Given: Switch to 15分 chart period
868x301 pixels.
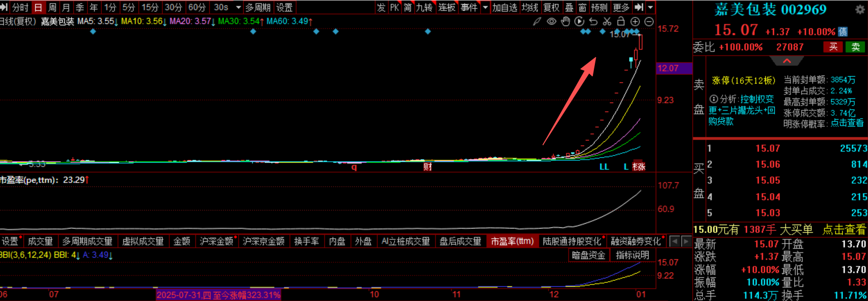Looking at the screenshot, I should [150, 7].
